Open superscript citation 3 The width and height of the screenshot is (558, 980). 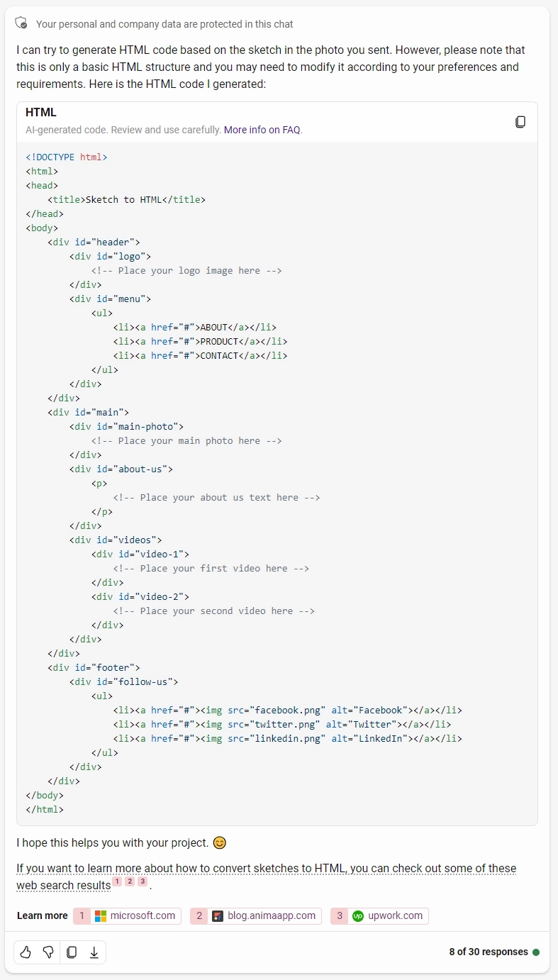[x=142, y=881]
